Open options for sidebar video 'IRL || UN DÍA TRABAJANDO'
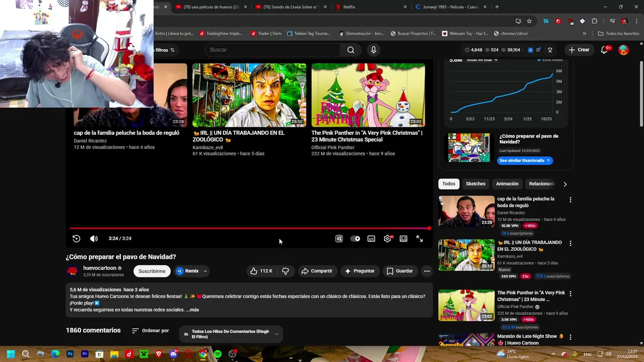 point(570,243)
